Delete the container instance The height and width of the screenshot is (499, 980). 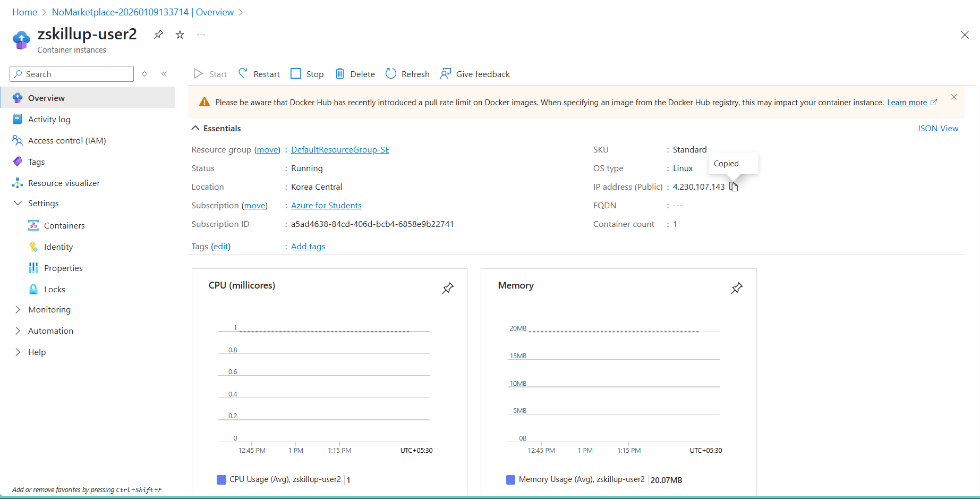(x=355, y=74)
